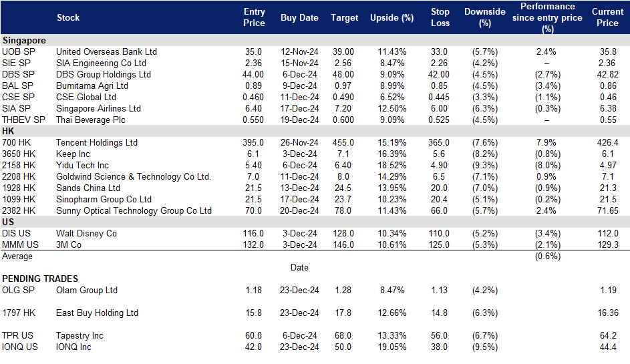
Task: Select UOB buy date '12-Nov-24'
Action: pyautogui.click(x=299, y=52)
